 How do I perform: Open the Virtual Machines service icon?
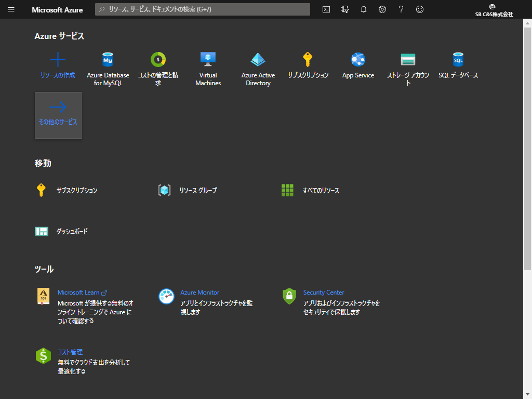(x=208, y=59)
